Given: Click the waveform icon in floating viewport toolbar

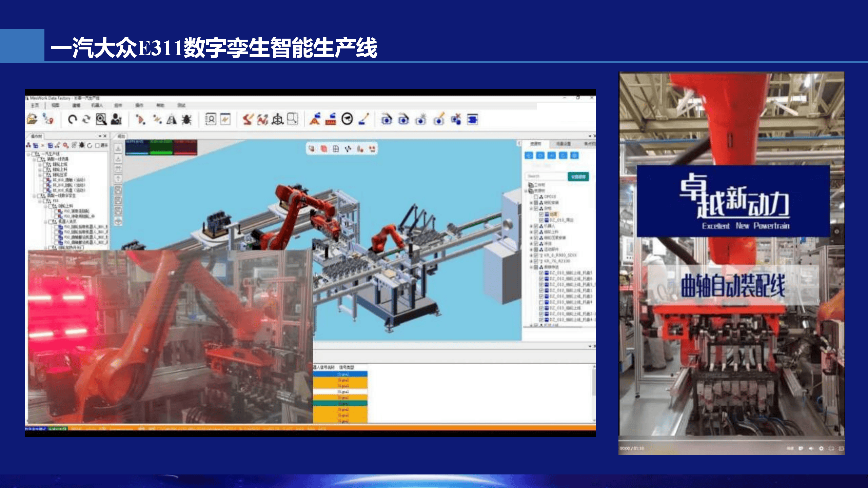Looking at the screenshot, I should tap(348, 149).
